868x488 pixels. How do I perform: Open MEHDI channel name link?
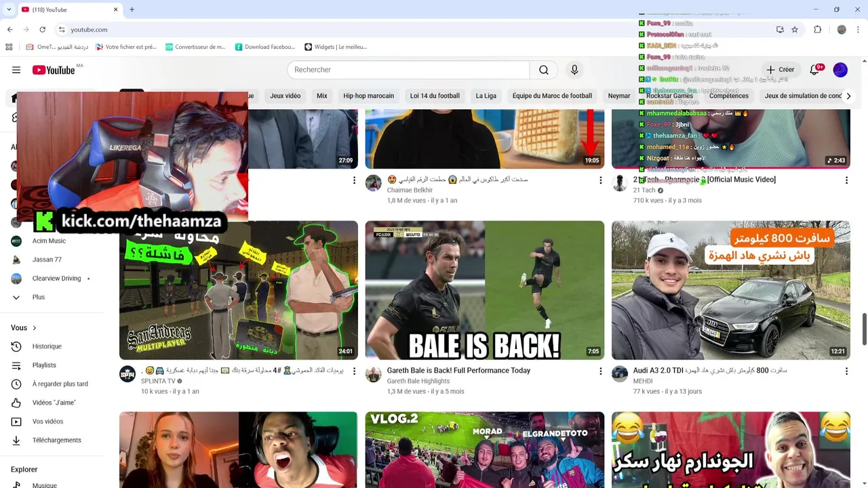[x=643, y=382]
